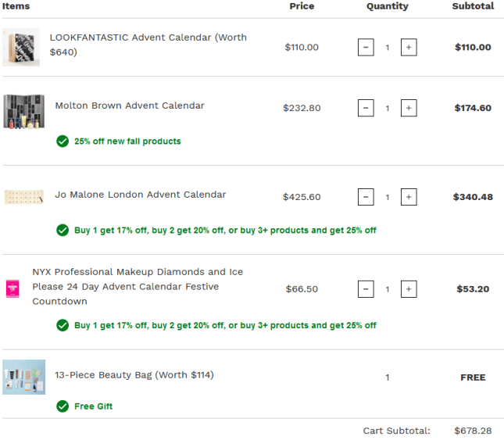Reduce Jo Malone London calendar quantity
This screenshot has height=440, width=504.
366,198
